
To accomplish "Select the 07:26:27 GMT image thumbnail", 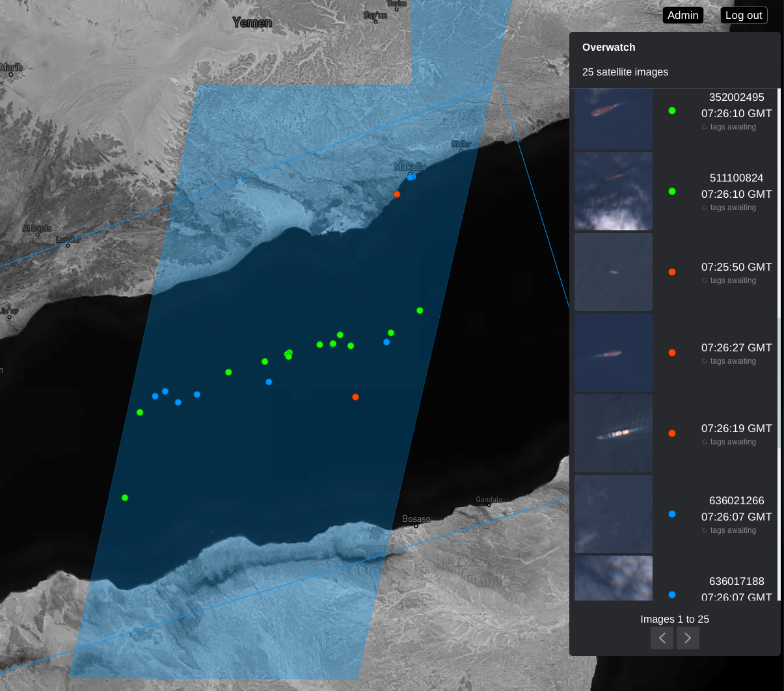I will click(x=614, y=353).
